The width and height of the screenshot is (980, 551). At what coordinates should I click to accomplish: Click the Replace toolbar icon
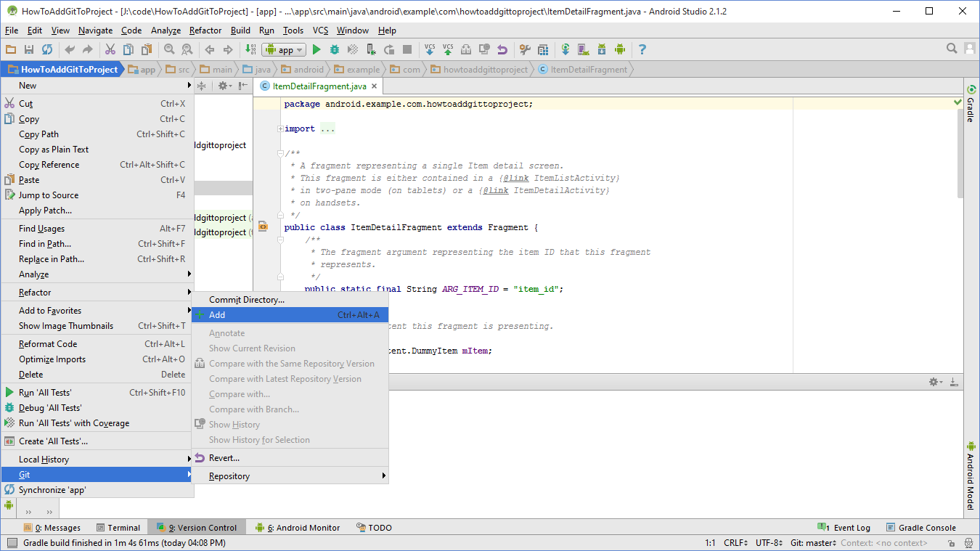pos(187,49)
